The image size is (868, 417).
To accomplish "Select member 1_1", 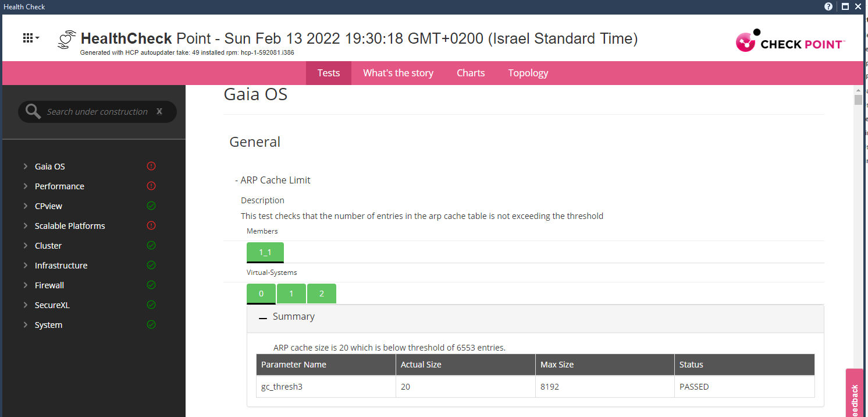I will [x=265, y=252].
